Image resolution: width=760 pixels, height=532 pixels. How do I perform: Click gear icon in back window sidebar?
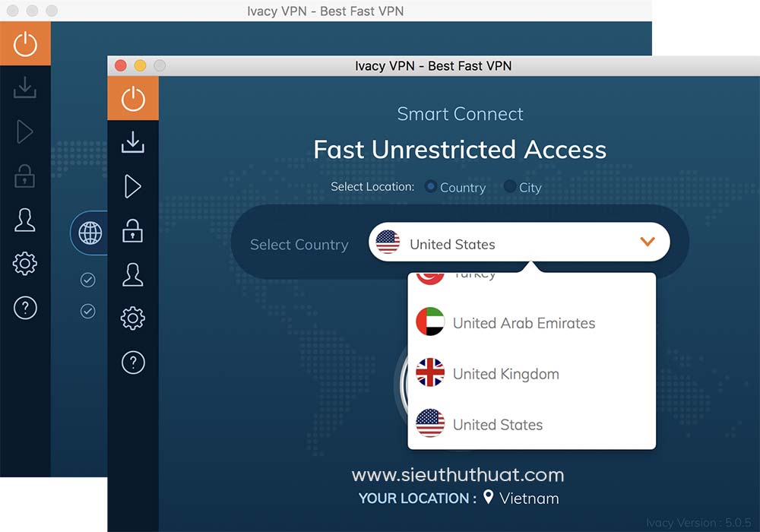click(x=25, y=264)
